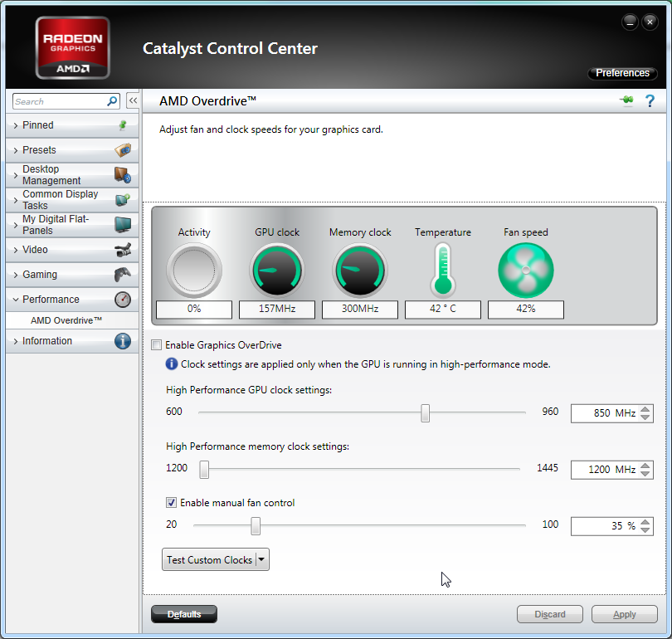Uncheck Enable manual fan control
Image resolution: width=672 pixels, height=639 pixels.
point(171,503)
